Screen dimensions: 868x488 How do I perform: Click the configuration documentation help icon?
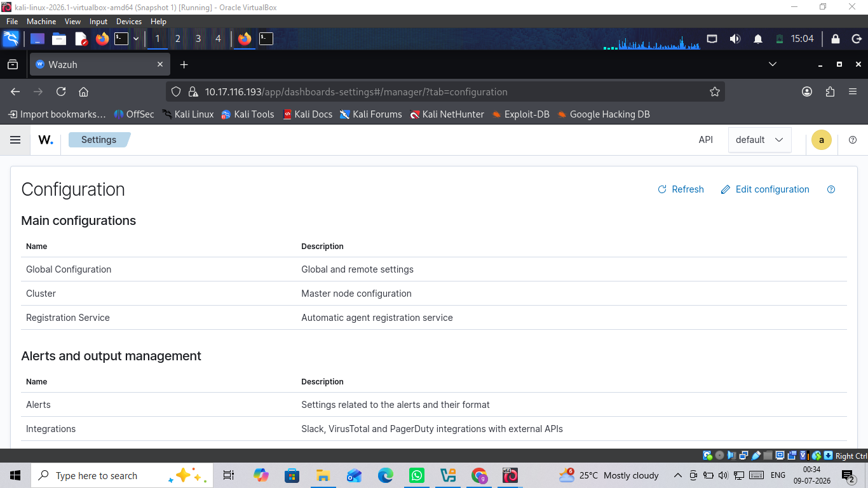pos(831,189)
